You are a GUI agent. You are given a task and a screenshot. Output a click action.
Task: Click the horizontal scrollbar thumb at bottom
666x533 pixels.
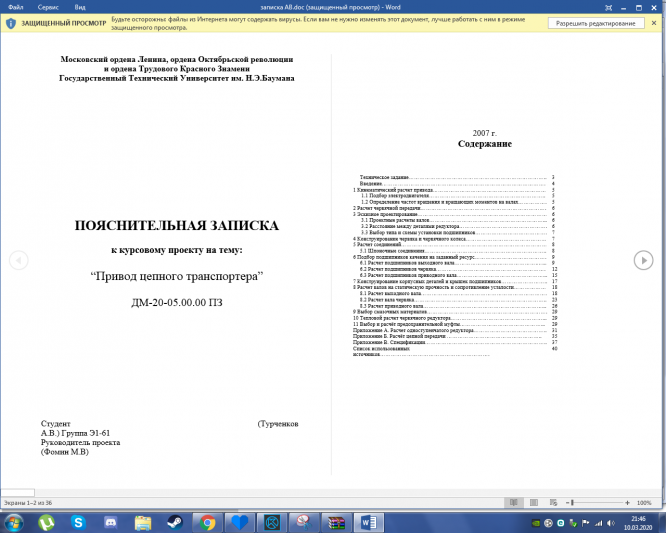point(17,493)
